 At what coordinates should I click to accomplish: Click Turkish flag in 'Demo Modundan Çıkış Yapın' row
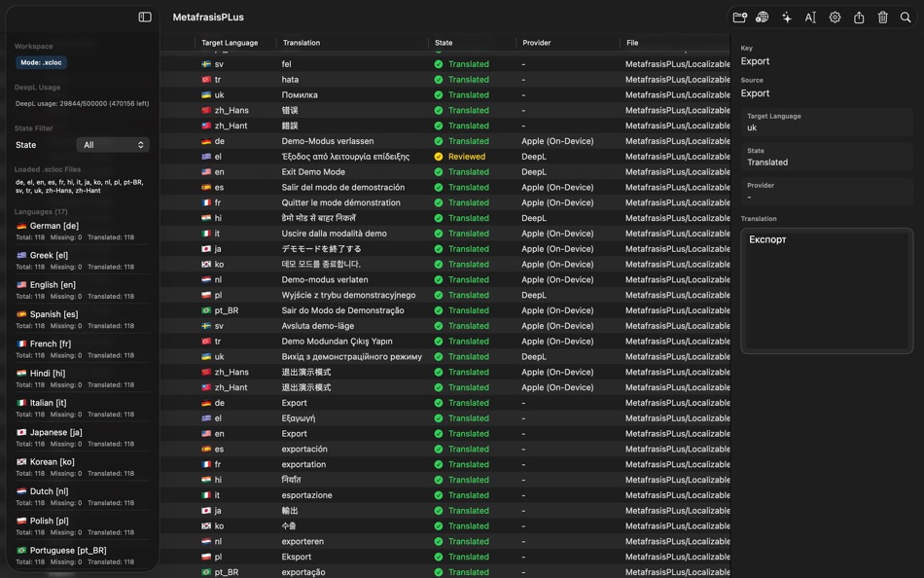206,341
